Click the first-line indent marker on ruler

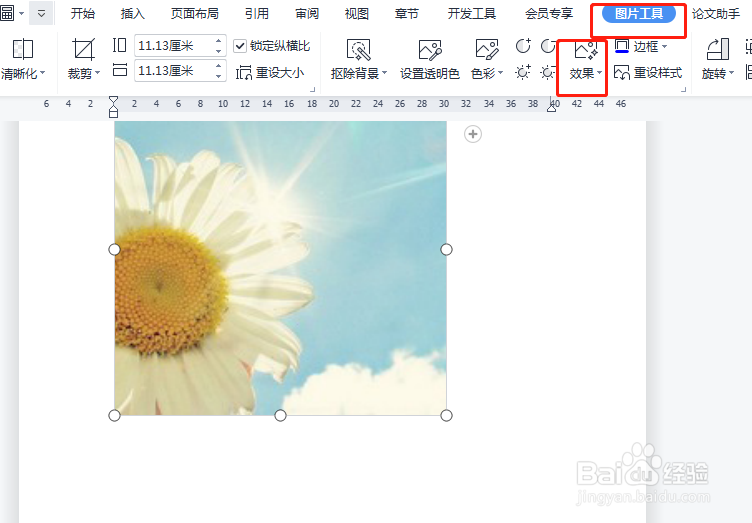[113, 100]
